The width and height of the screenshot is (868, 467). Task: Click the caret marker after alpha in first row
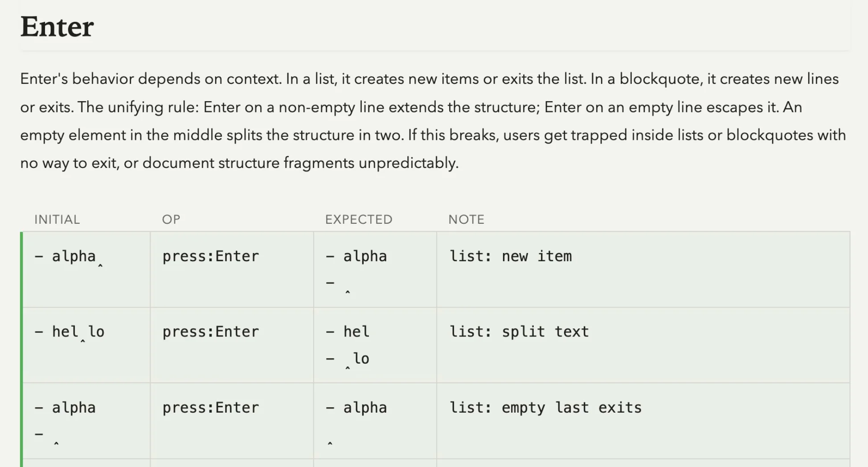tap(100, 266)
